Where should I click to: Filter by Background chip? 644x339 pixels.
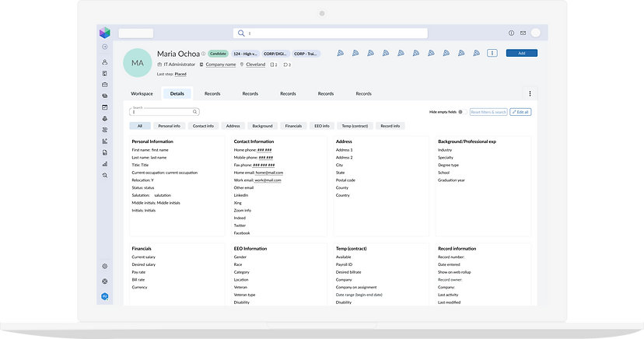point(262,126)
